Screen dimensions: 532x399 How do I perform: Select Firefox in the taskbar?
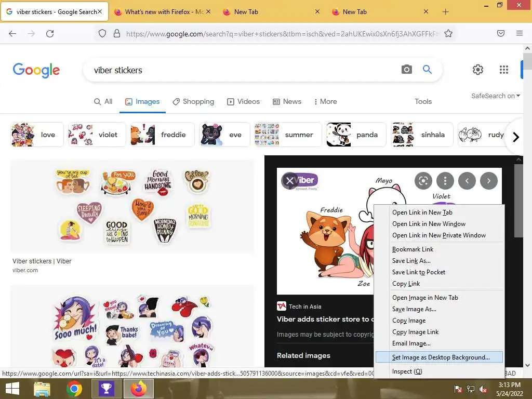click(x=138, y=389)
